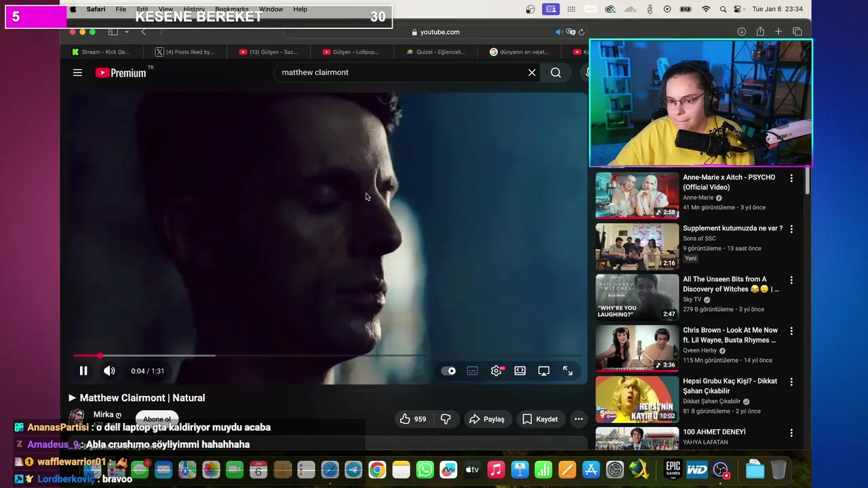Open the Trash in the Dock

click(x=778, y=470)
